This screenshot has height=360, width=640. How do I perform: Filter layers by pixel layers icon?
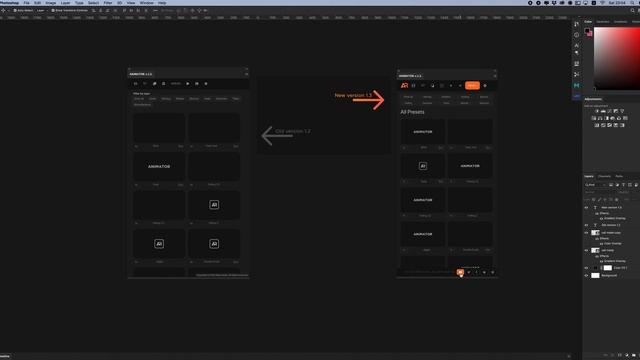(611, 185)
